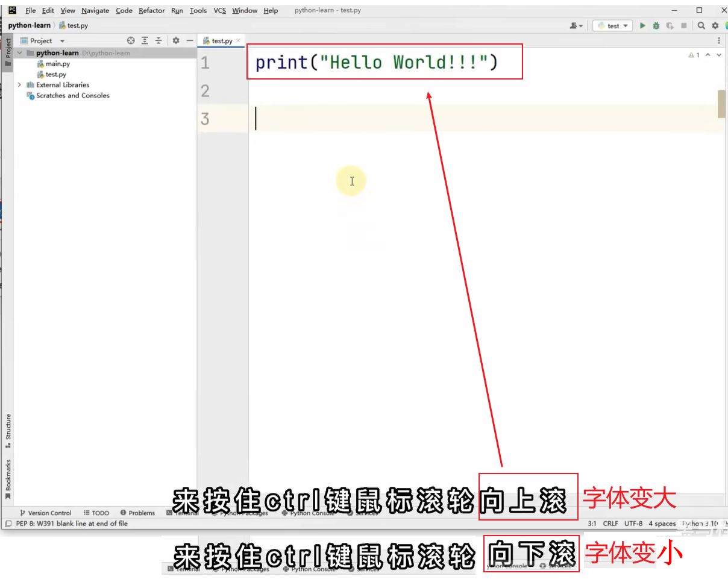
Task: Open the Version Control tab
Action: click(x=46, y=513)
